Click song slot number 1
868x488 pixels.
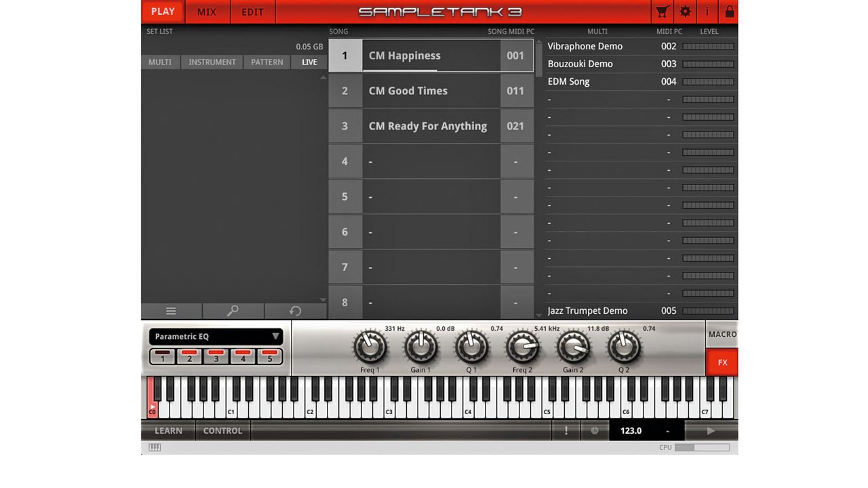345,56
